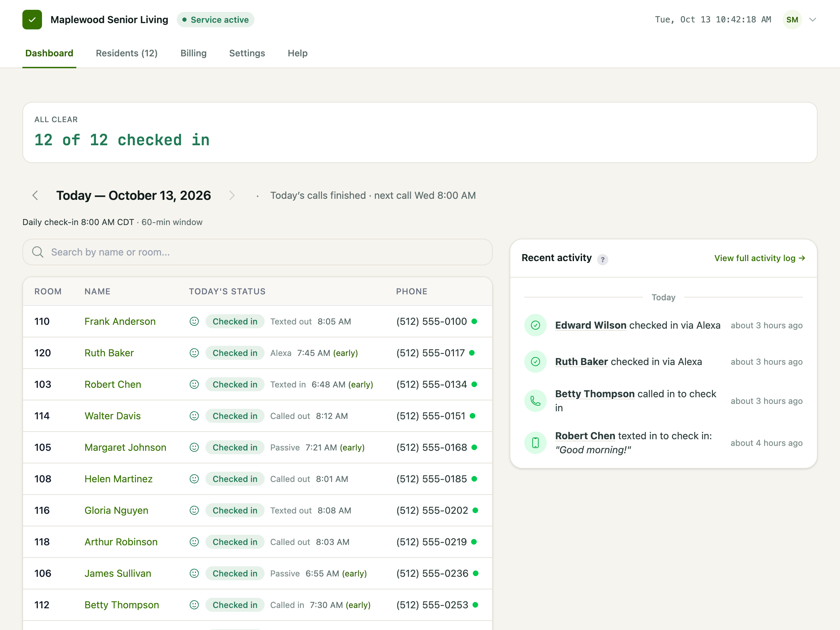Image resolution: width=840 pixels, height=630 pixels.
Task: Click the TODAY'S STATUS column header
Action: pos(227,292)
